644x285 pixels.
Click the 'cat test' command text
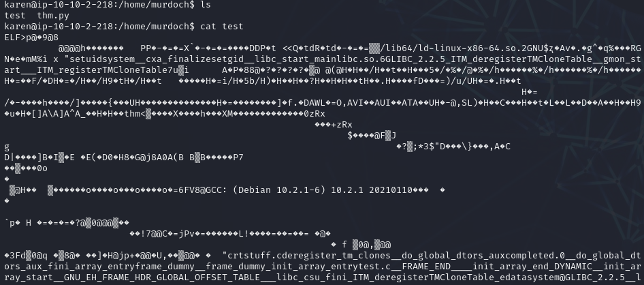tap(222, 27)
